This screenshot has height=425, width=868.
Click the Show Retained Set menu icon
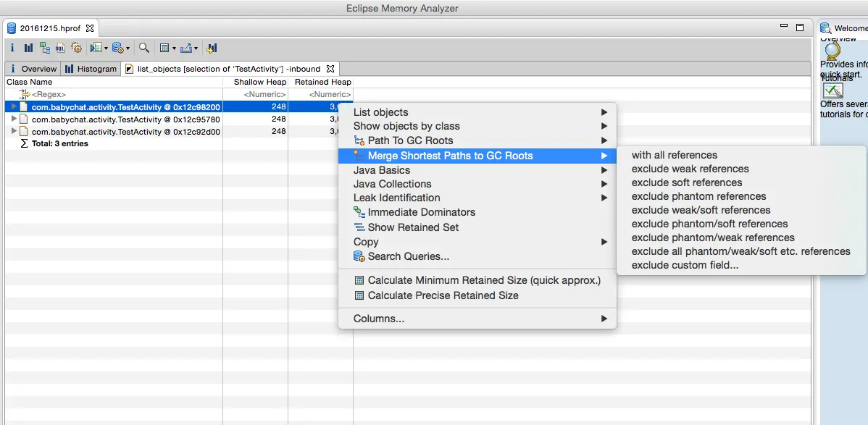point(359,227)
